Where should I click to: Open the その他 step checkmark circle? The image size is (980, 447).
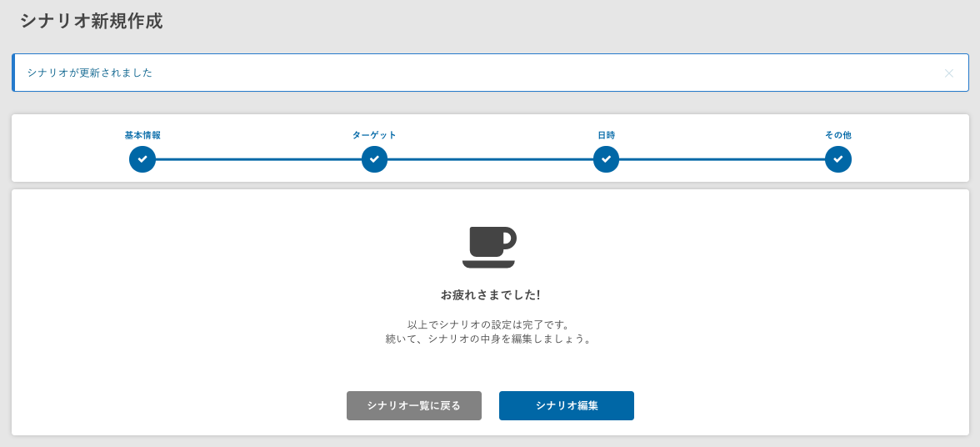(837, 159)
